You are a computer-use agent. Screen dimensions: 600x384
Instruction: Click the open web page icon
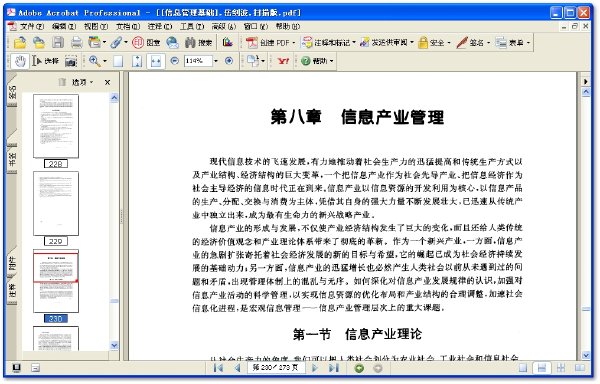[39, 42]
